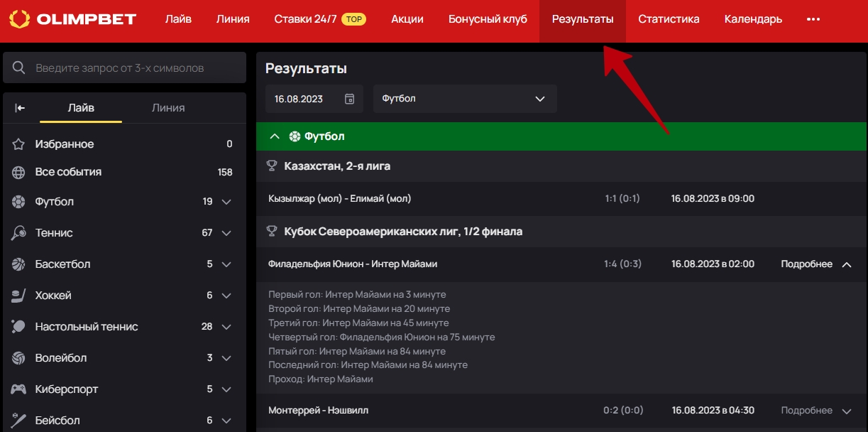Switch to the Линия sidebar tab
This screenshot has height=432, width=868.
point(168,108)
